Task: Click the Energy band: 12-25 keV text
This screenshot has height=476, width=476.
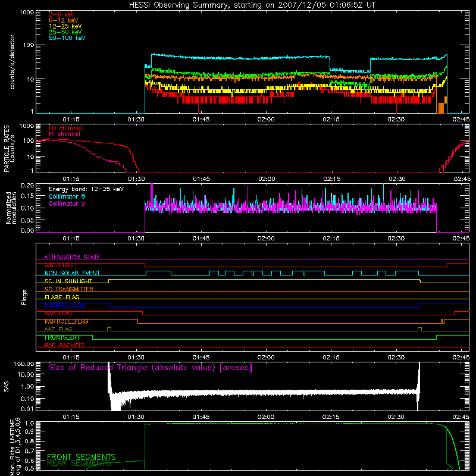Action: pos(86,189)
